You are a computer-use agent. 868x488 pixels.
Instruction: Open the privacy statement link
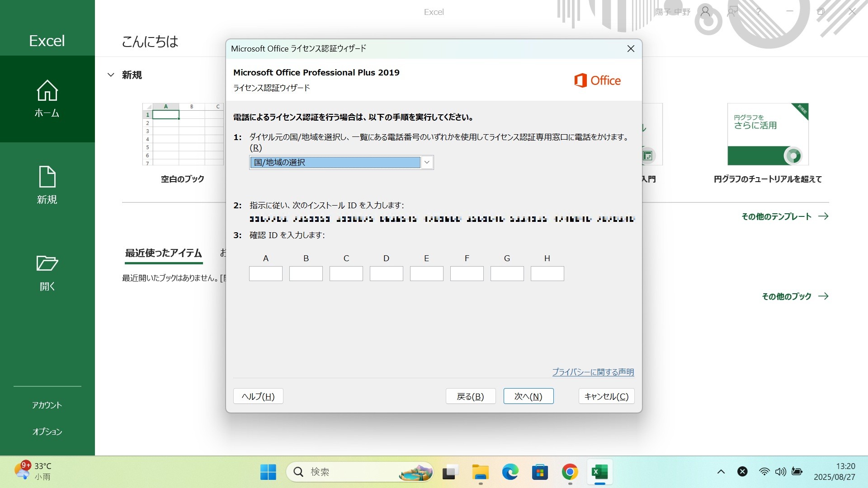tap(593, 372)
